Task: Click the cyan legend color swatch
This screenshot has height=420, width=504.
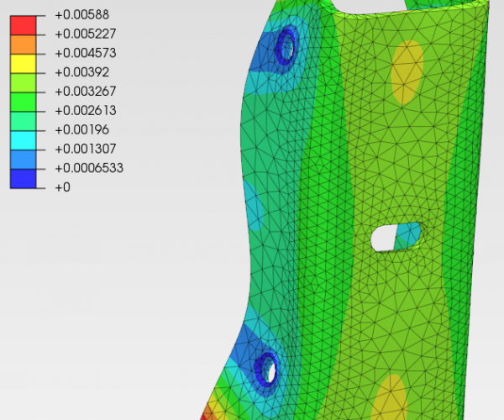Action: coord(24,140)
